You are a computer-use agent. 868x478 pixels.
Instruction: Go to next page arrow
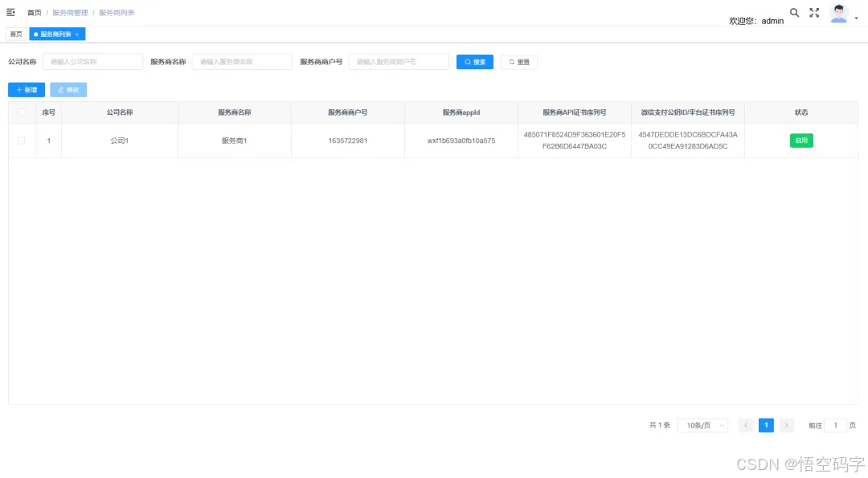786,426
